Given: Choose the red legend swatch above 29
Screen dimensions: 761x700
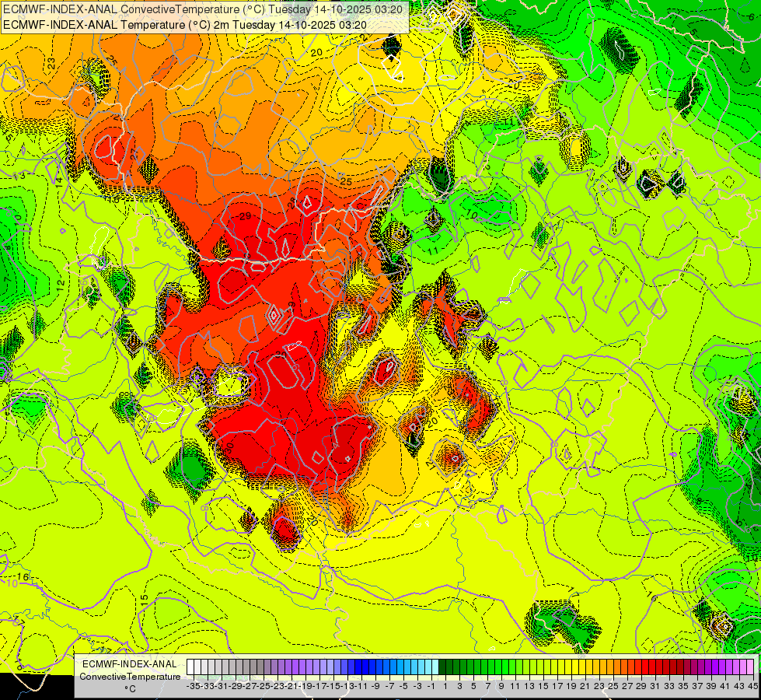Looking at the screenshot, I should point(638,667).
